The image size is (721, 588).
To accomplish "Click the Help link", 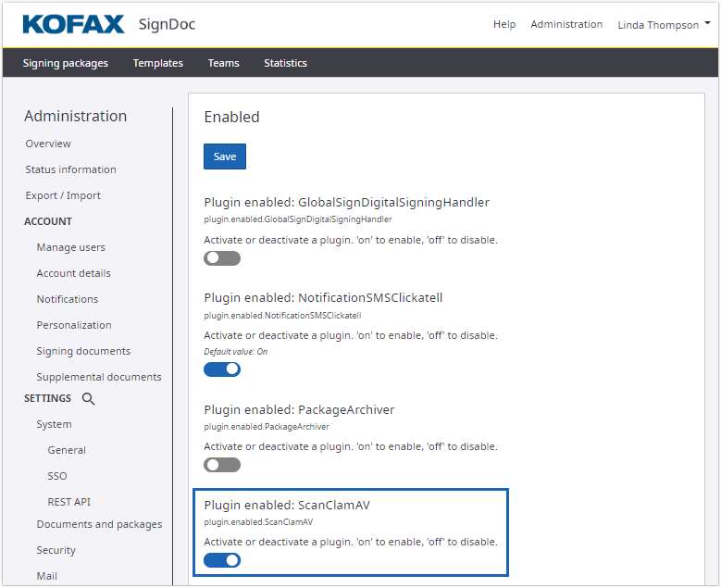I will tap(504, 24).
